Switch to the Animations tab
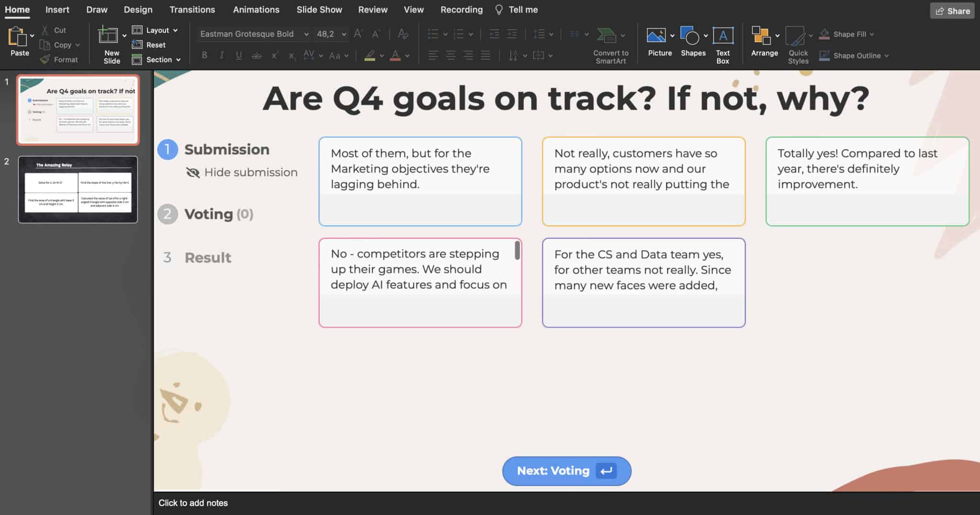The image size is (980, 515). point(256,10)
